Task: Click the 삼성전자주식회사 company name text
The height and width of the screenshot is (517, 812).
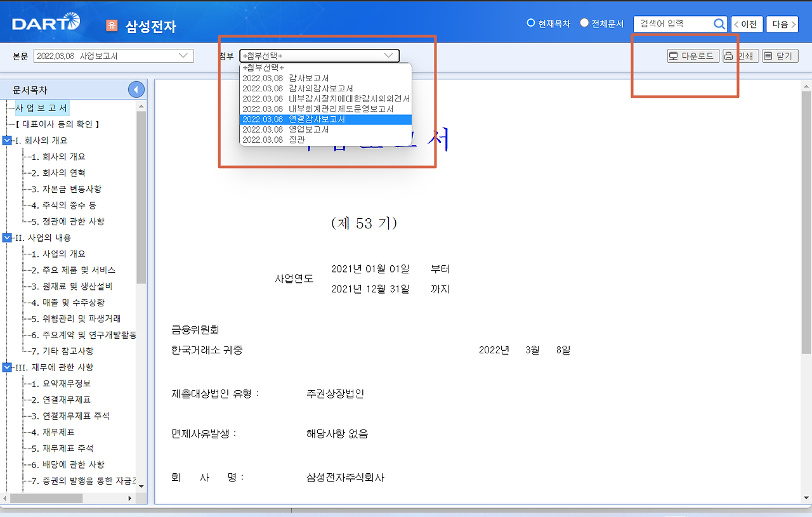Action: pyautogui.click(x=345, y=478)
